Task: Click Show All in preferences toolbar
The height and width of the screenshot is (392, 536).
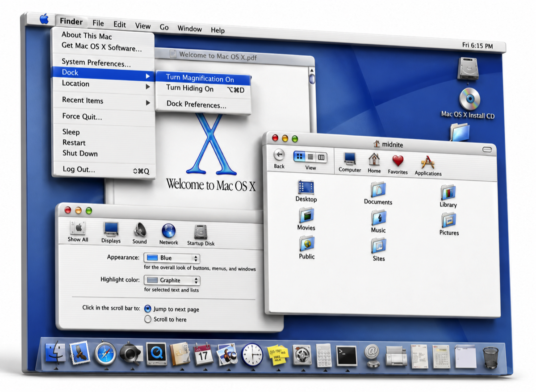Action: click(x=78, y=232)
